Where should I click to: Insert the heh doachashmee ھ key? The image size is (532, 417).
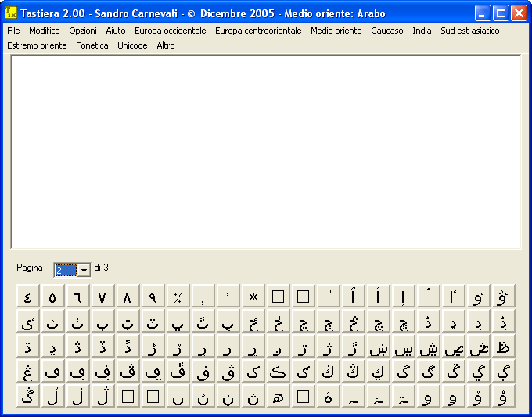(279, 396)
